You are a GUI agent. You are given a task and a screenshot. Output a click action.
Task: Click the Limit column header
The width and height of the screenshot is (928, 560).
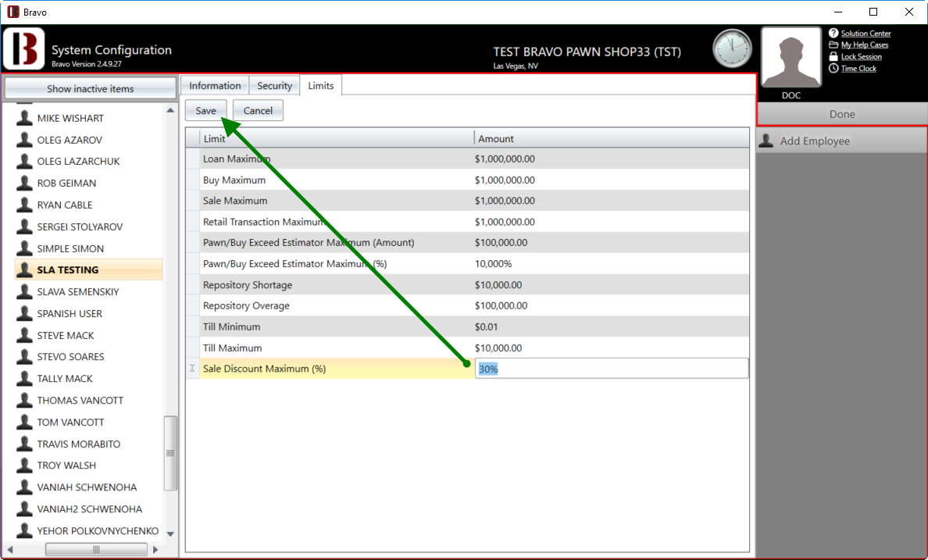[337, 138]
